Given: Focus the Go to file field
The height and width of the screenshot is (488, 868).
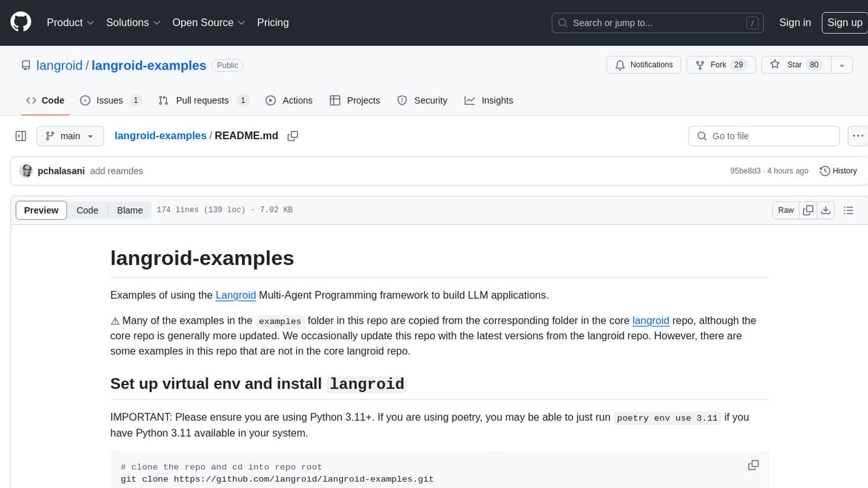Looking at the screenshot, I should pyautogui.click(x=764, y=136).
